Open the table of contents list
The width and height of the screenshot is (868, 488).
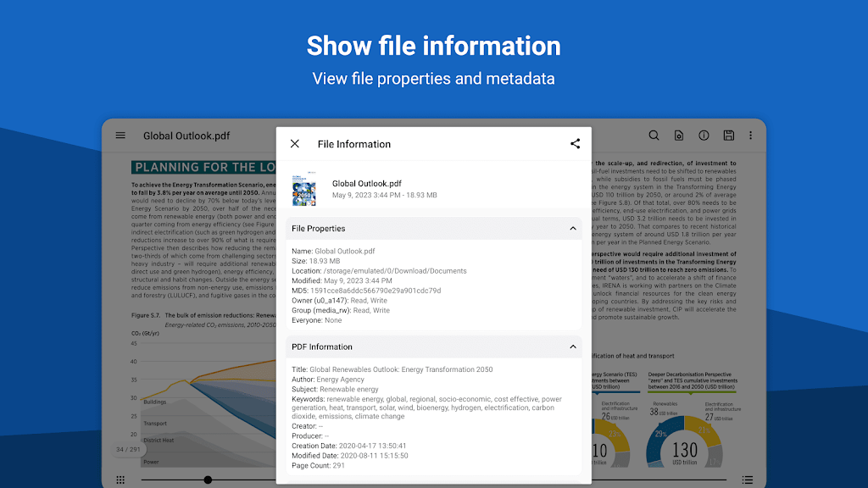coord(747,480)
